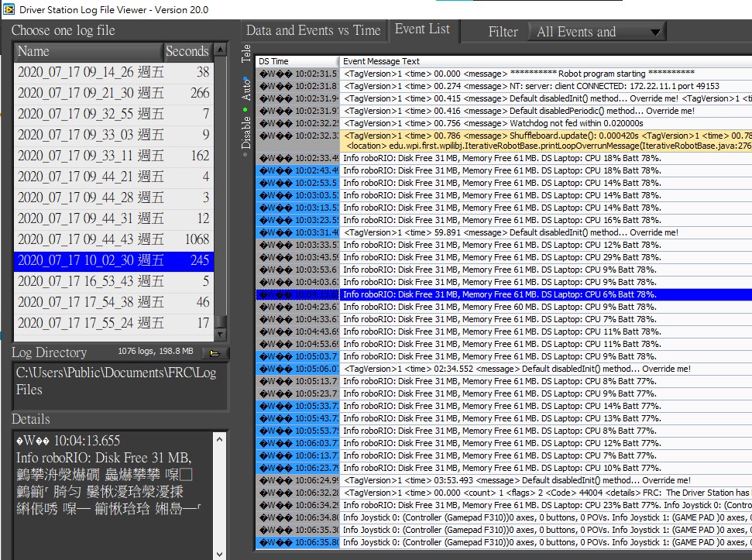Click the Driver Station Log Viewer title icon
Screen dimensions: 752x560
pyautogui.click(x=9, y=9)
